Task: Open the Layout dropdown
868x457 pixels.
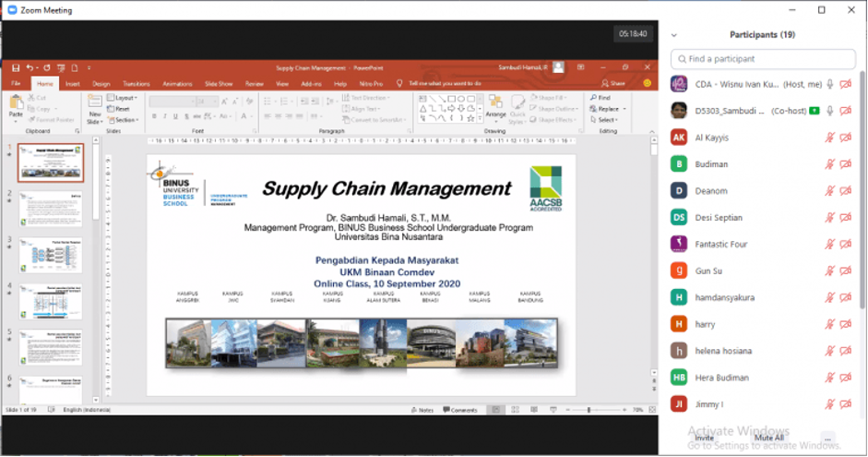Action: 123,98
